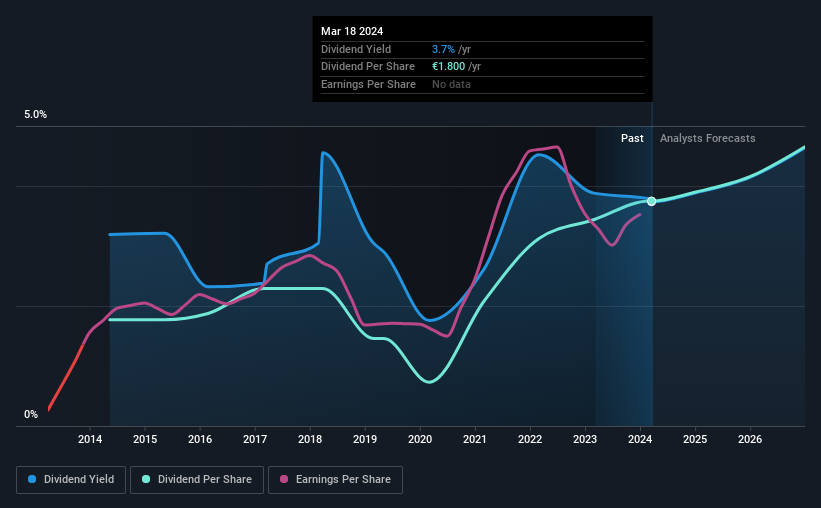This screenshot has width=821, height=508.
Task: Click the 2016 x-axis label
Action: [200, 439]
